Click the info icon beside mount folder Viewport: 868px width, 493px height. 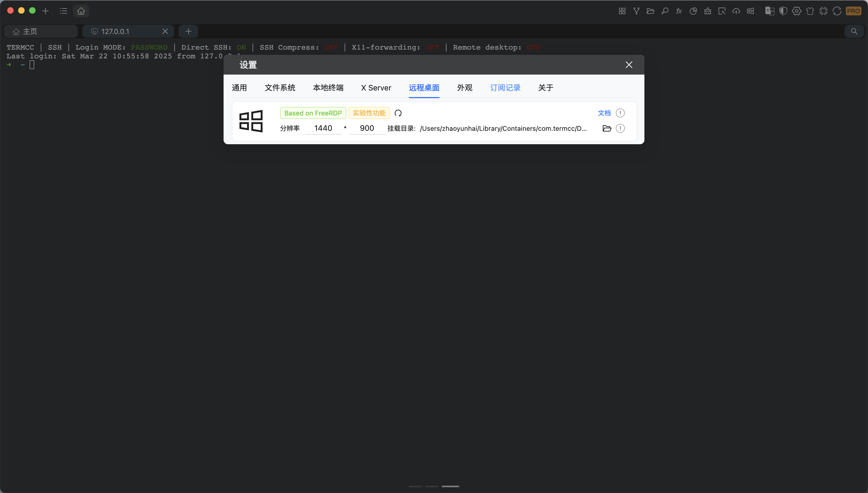click(x=620, y=128)
